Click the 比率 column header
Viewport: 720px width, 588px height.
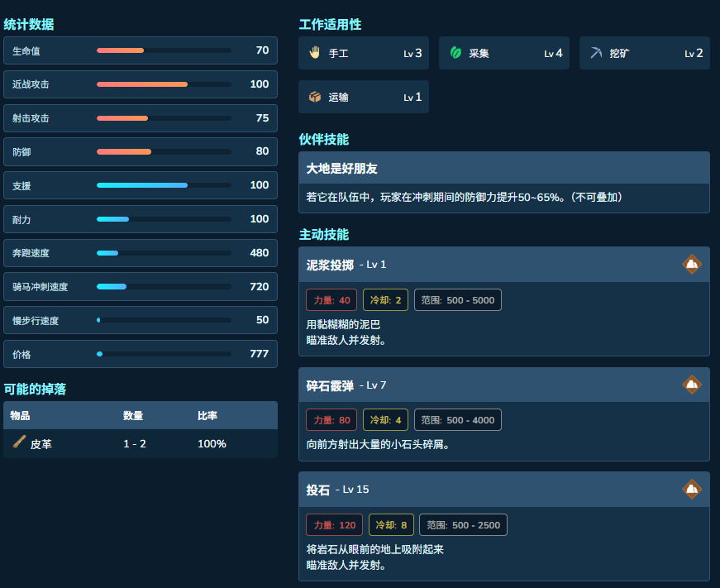[x=207, y=416]
